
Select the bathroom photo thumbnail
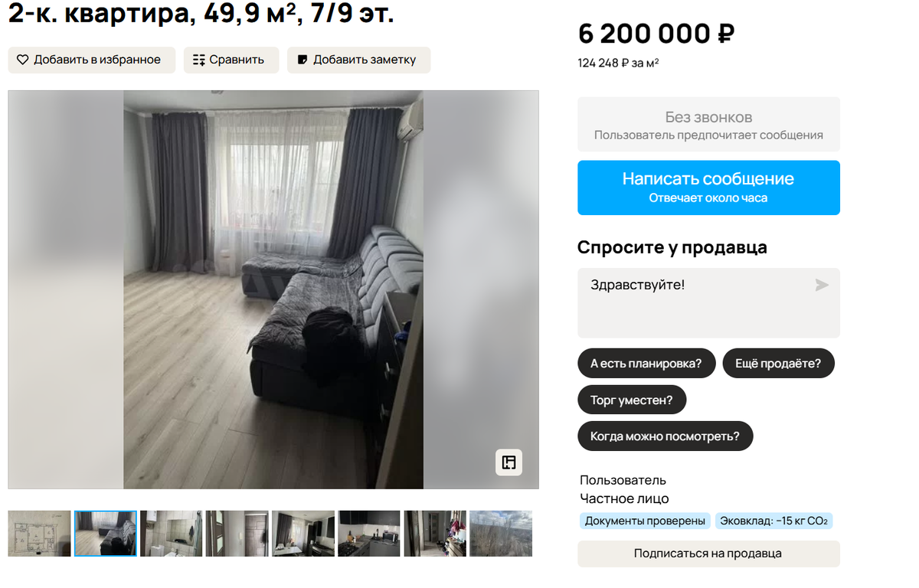(171, 534)
